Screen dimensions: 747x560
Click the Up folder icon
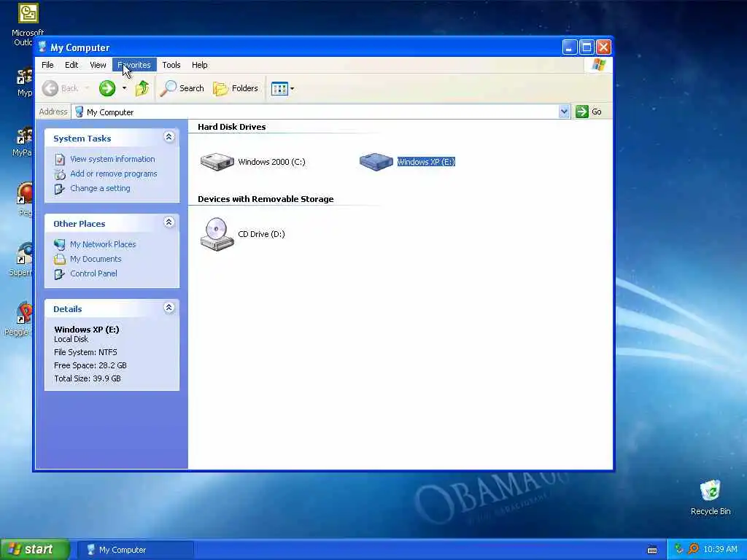click(142, 88)
